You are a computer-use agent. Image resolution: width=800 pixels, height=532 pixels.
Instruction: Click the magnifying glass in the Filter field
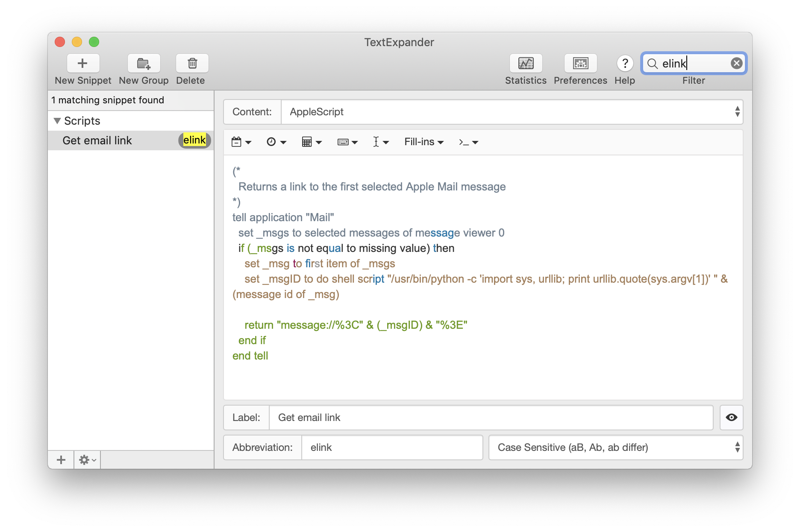click(x=652, y=64)
